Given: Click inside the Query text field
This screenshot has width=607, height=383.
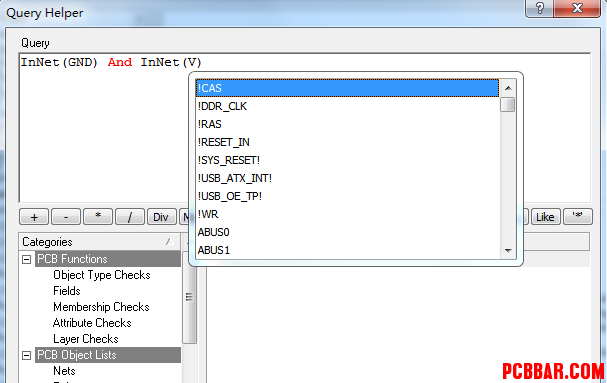Looking at the screenshot, I should (305, 128).
